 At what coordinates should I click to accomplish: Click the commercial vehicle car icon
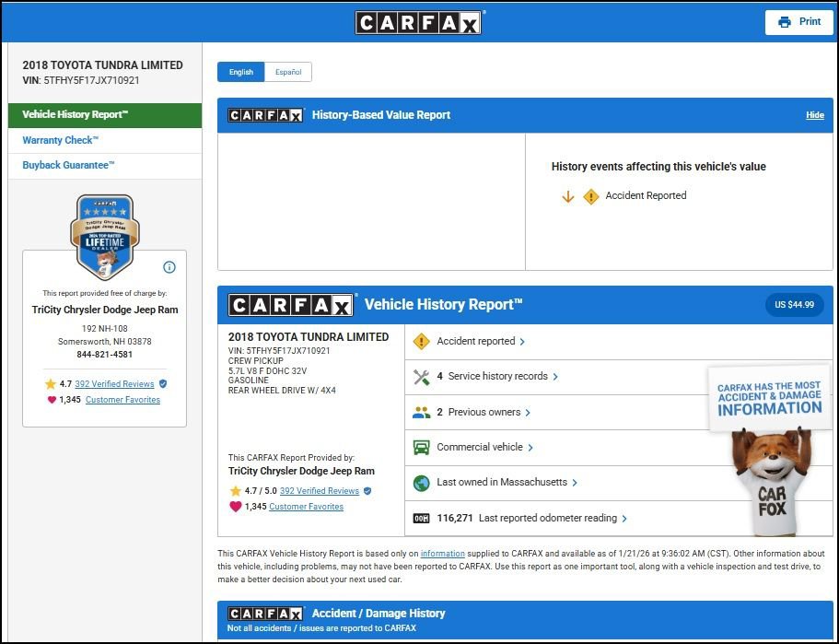click(x=422, y=448)
